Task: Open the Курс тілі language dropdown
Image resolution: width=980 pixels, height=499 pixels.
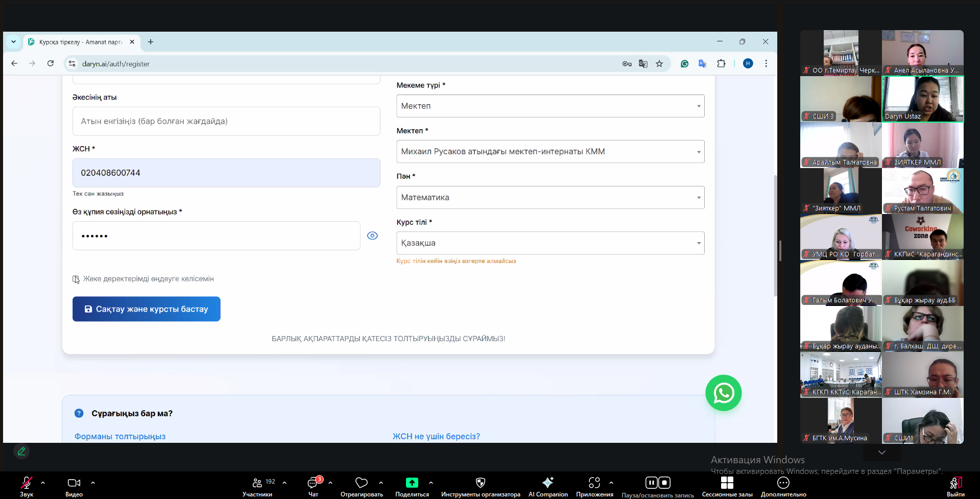Action: (550, 243)
